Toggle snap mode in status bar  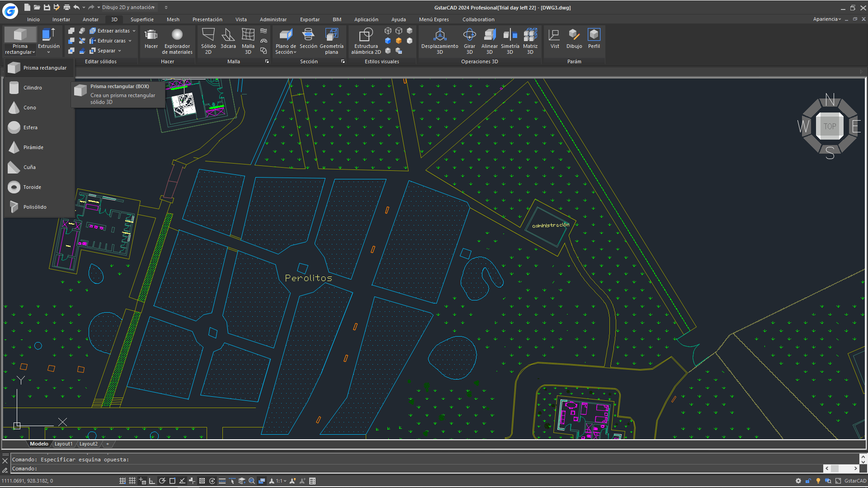pos(123,481)
